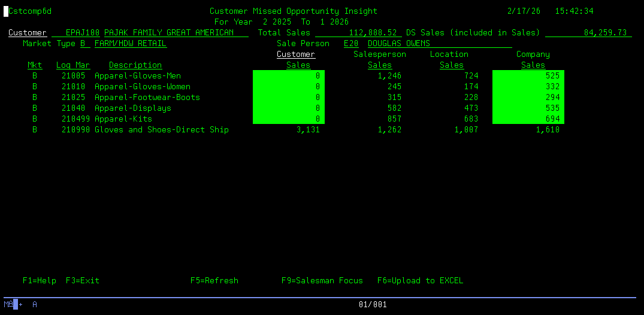Select the Apparel-Gloves-Women row description
Image resolution: width=644 pixels, height=315 pixels.
[x=143, y=86]
